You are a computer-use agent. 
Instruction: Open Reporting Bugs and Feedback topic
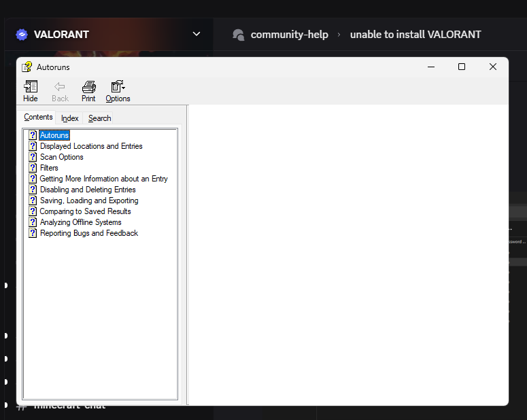click(x=89, y=233)
